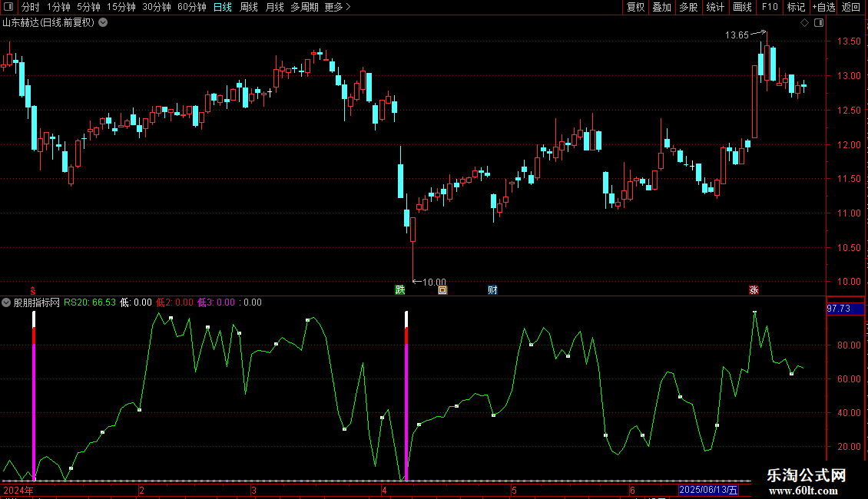Open the 统计 statistics tool
This screenshot has width=868, height=499.
click(714, 7)
